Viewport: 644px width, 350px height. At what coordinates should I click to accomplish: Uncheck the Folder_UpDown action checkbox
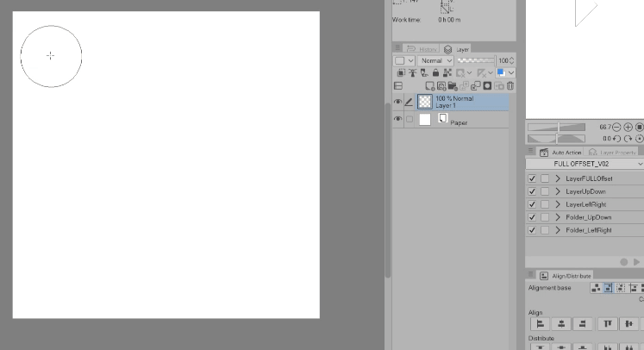click(532, 217)
